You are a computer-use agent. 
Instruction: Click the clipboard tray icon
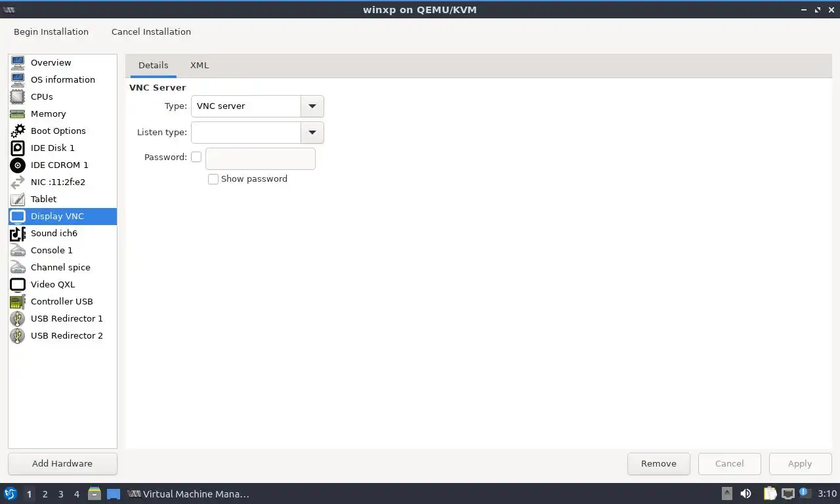pos(770,493)
